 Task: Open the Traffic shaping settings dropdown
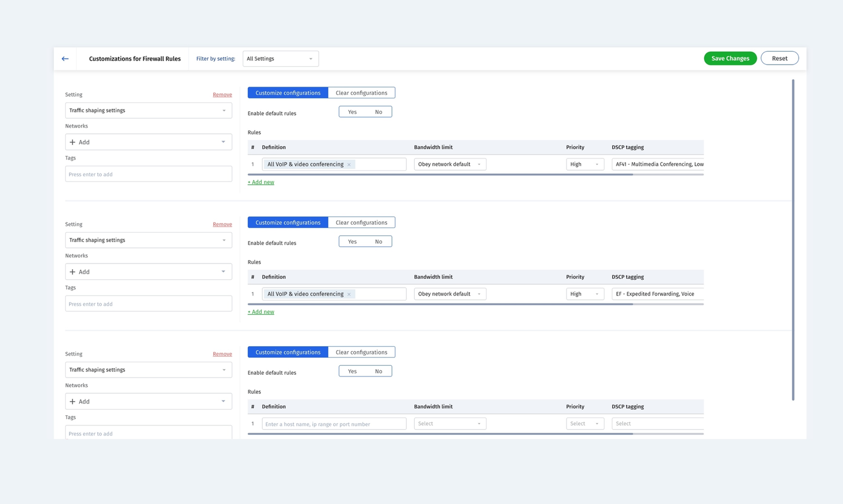coord(148,110)
